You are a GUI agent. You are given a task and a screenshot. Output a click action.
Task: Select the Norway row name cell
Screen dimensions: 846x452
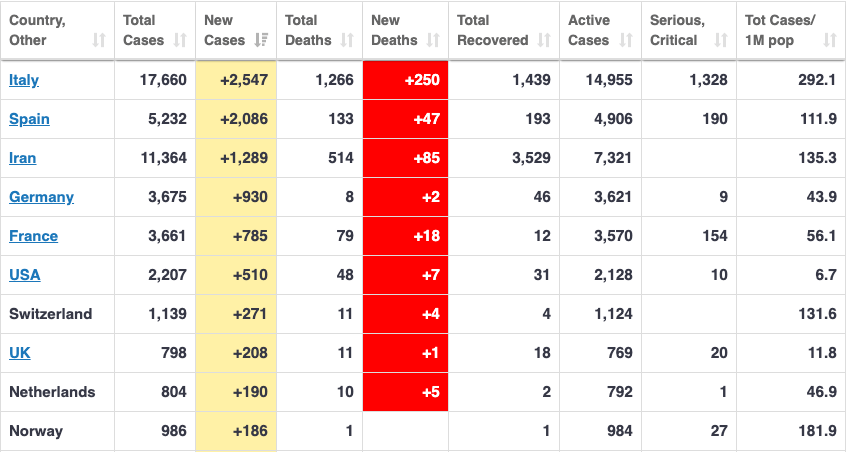coord(36,431)
